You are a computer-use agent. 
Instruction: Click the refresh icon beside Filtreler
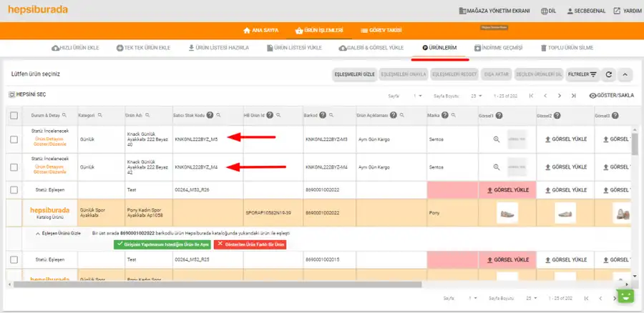609,74
